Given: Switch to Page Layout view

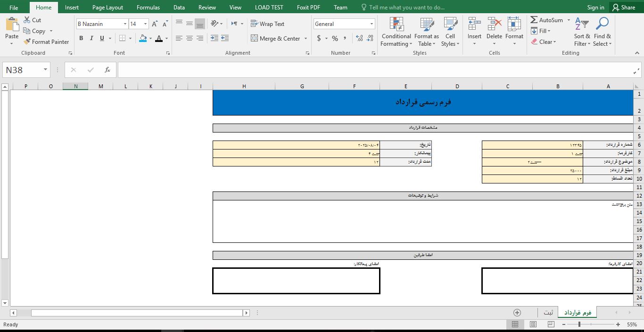Looking at the screenshot, I should click(x=533, y=324).
